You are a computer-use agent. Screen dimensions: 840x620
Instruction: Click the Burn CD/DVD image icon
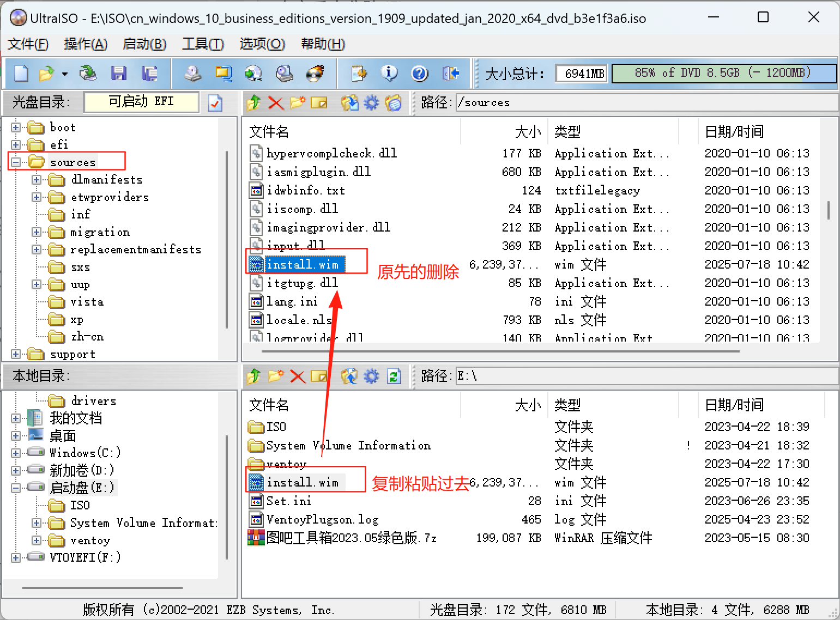click(315, 73)
